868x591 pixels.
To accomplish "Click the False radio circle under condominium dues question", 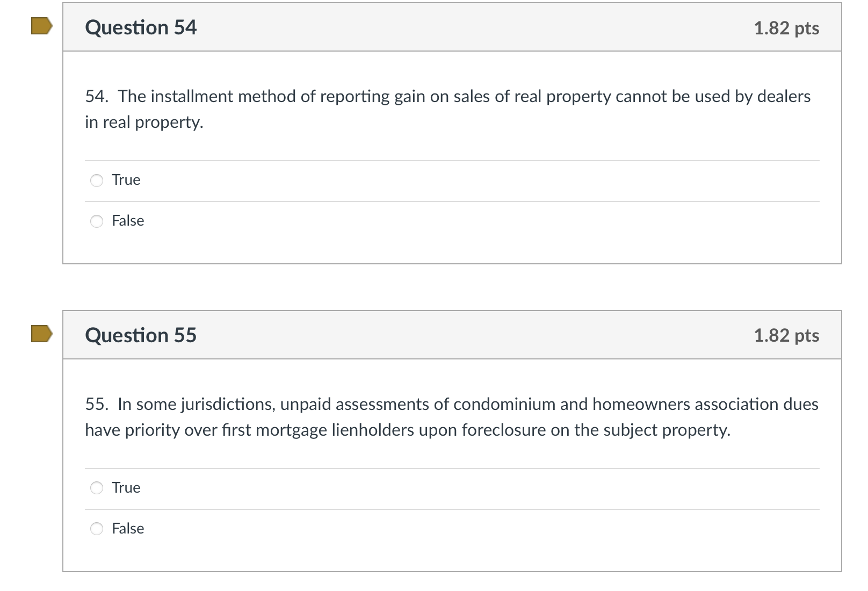I will click(96, 529).
